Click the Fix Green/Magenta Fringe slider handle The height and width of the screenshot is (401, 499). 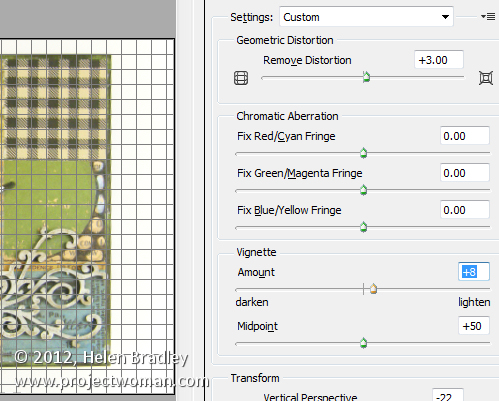tap(364, 190)
